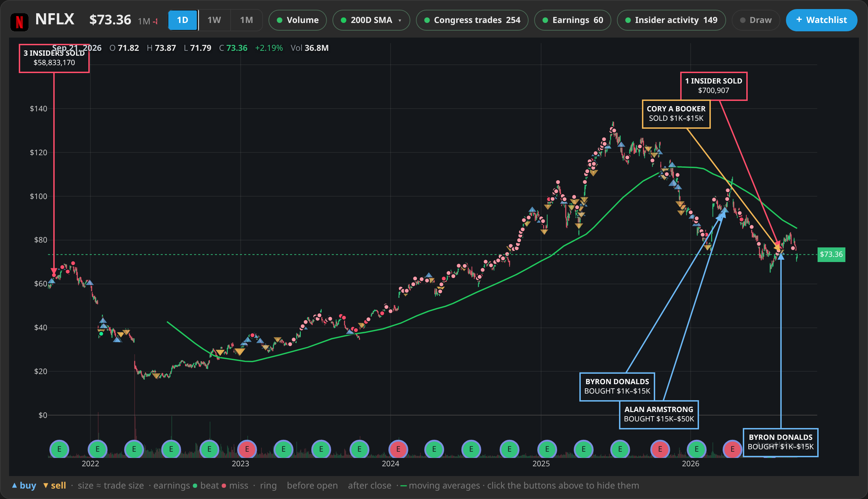Click fourth green earnings marker, mid-2022
This screenshot has height=499, width=868.
tap(171, 449)
